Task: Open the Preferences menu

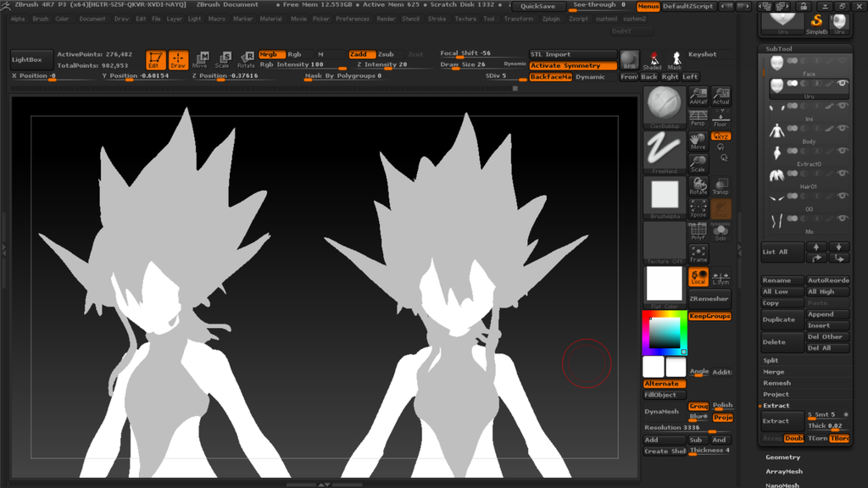Action: pyautogui.click(x=352, y=19)
